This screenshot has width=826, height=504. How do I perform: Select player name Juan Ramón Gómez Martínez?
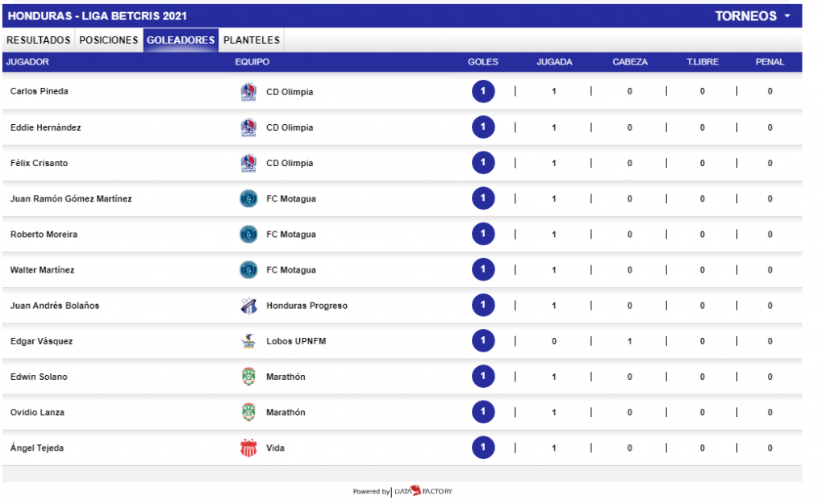click(71, 198)
